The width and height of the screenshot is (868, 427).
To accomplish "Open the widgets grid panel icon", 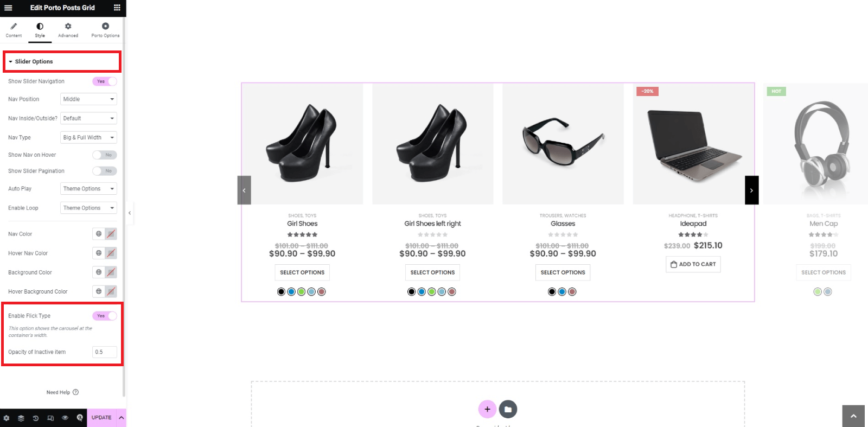I will pos(117,8).
